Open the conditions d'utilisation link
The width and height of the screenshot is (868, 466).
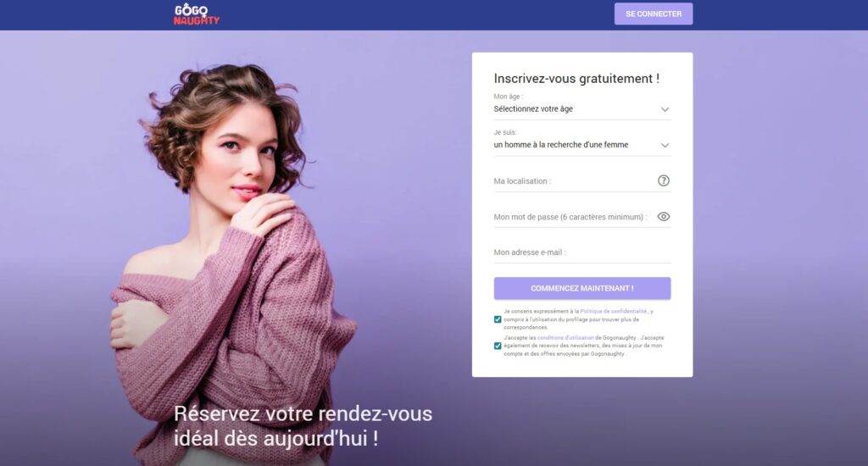[x=565, y=337]
